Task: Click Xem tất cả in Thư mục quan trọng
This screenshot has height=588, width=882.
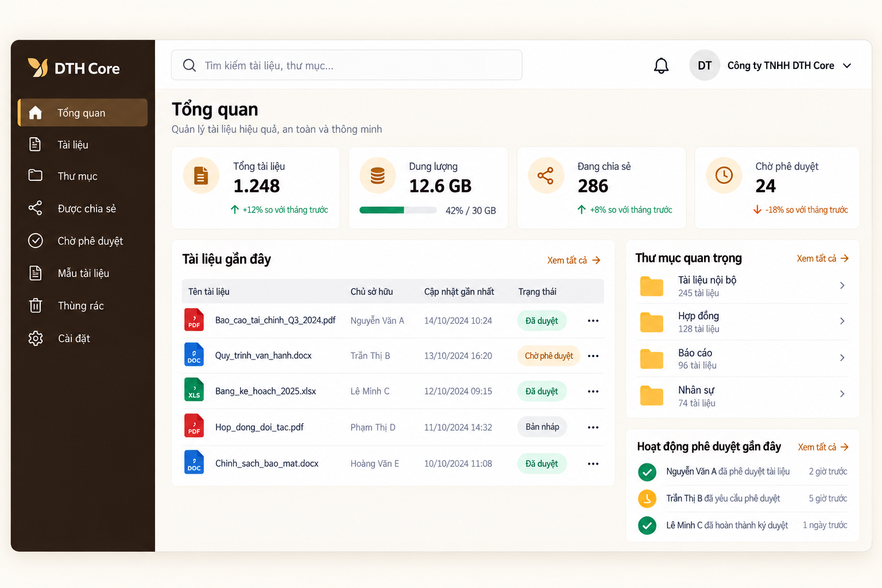Action: [x=823, y=258]
